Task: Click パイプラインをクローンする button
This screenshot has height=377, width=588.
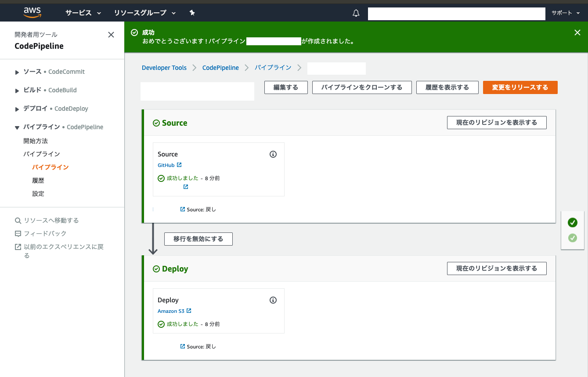Action: pyautogui.click(x=362, y=87)
